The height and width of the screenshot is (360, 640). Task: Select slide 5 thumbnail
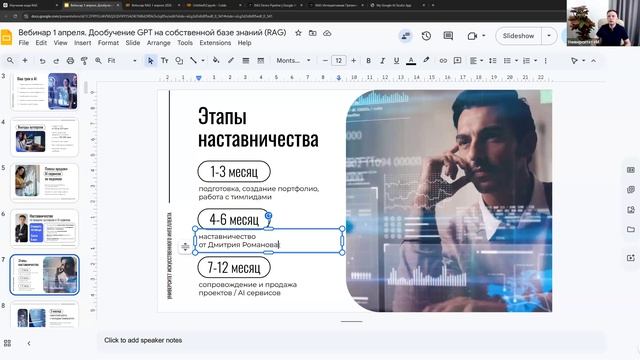coord(44,182)
